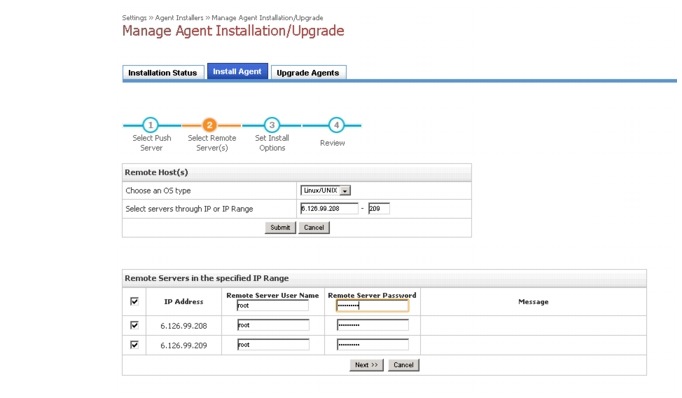The height and width of the screenshot is (398, 682).
Task: Open the Agent Installers breadcrumb link
Action: coord(179,18)
